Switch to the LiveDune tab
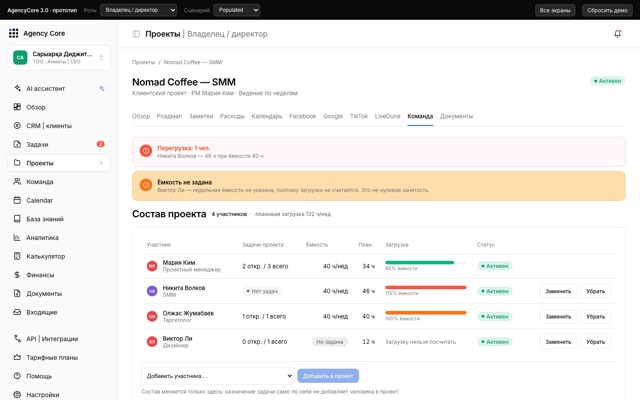 387,116
